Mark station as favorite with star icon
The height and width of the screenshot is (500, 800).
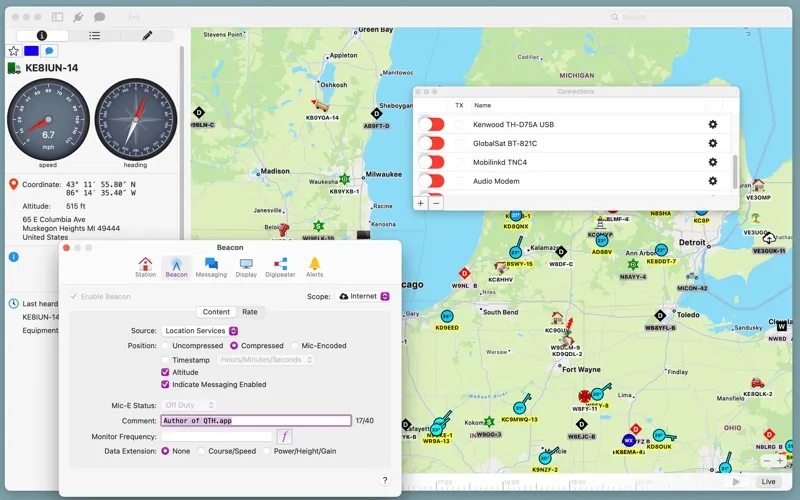coord(14,51)
